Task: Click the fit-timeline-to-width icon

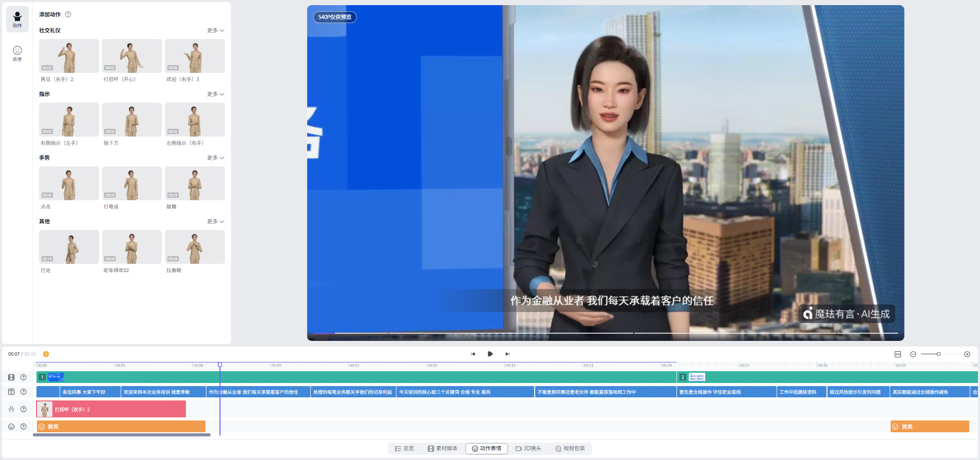Action: 898,354
